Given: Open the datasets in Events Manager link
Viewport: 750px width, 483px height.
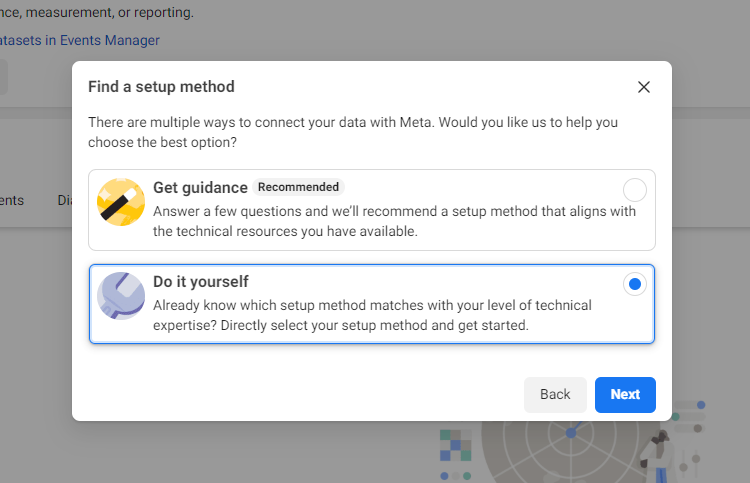Looking at the screenshot, I should click(79, 40).
